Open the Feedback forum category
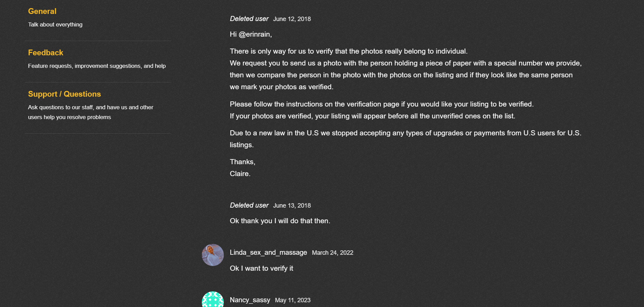This screenshot has height=307, width=644. [x=45, y=53]
